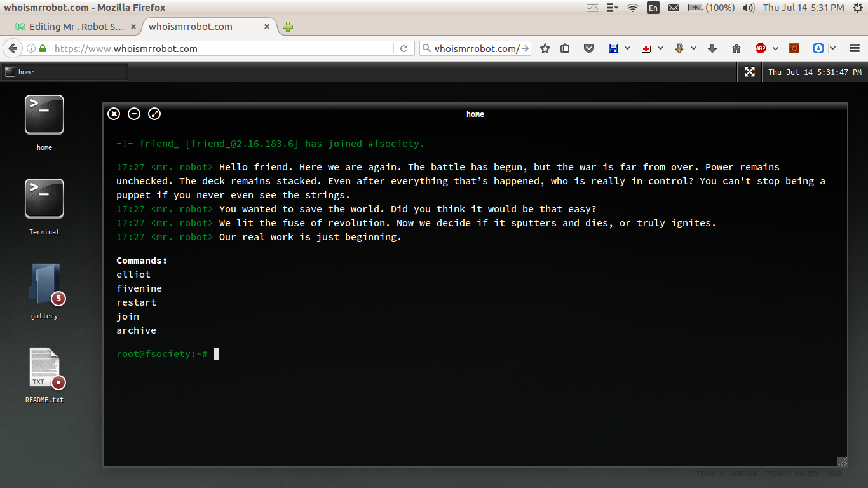
Task: Open the sound volume indicator
Action: tap(749, 8)
